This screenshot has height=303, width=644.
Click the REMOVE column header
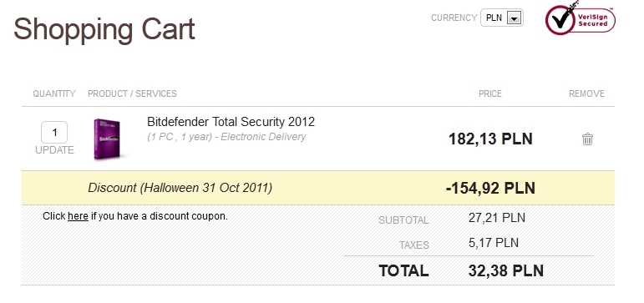586,93
